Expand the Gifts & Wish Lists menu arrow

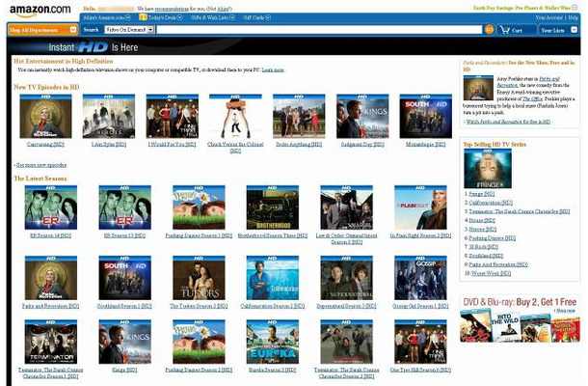tap(232, 17)
